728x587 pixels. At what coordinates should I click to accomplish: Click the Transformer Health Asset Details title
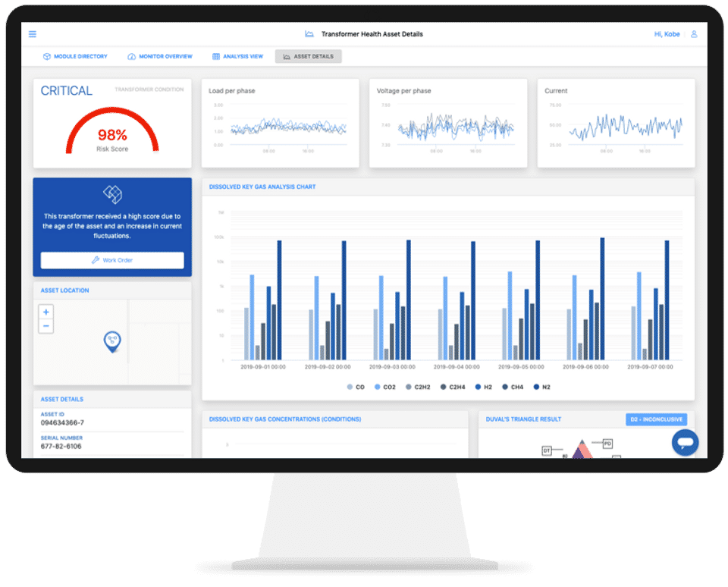coord(372,34)
